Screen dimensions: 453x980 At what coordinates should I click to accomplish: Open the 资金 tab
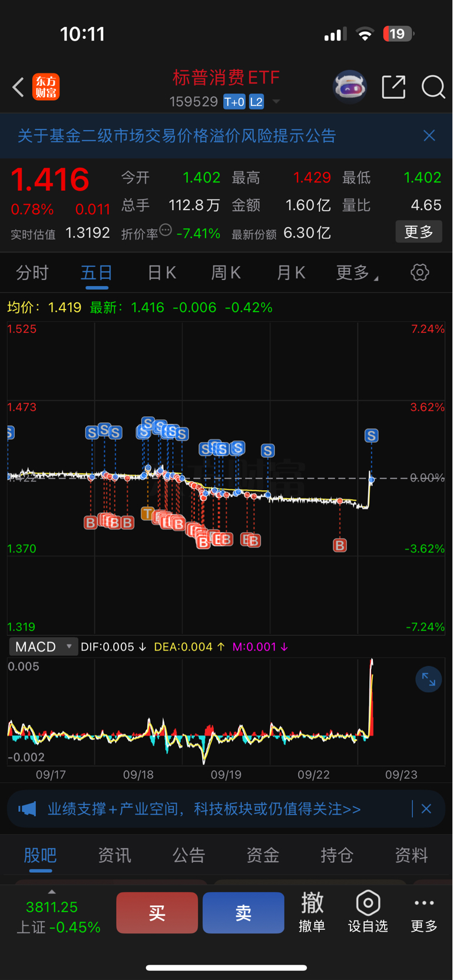coord(263,855)
